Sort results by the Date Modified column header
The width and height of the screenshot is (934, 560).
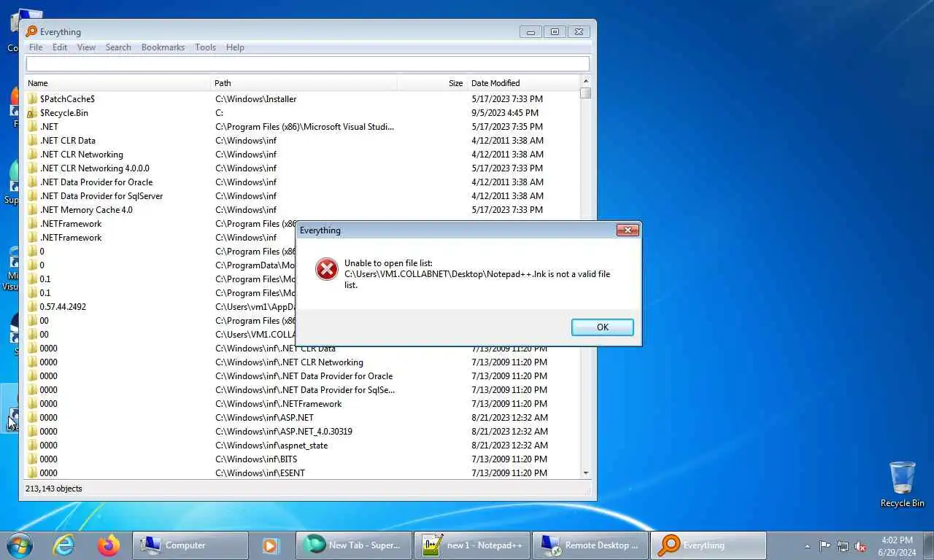tap(523, 83)
